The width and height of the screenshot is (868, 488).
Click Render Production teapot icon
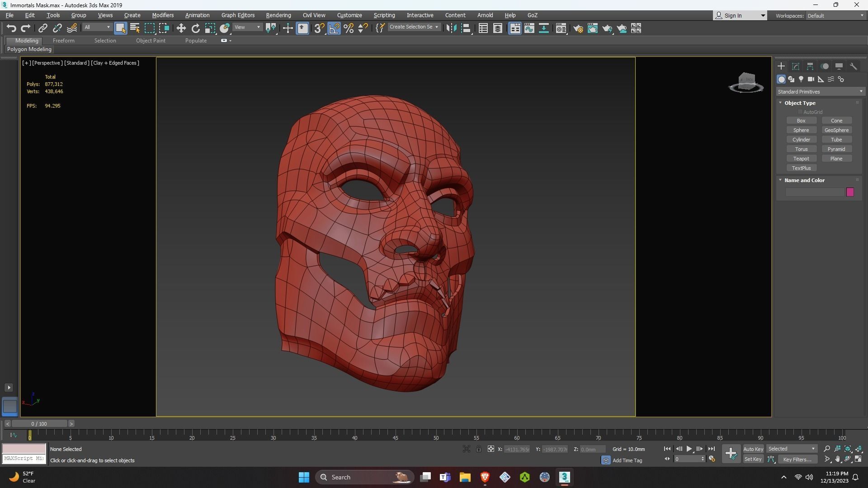pyautogui.click(x=607, y=28)
